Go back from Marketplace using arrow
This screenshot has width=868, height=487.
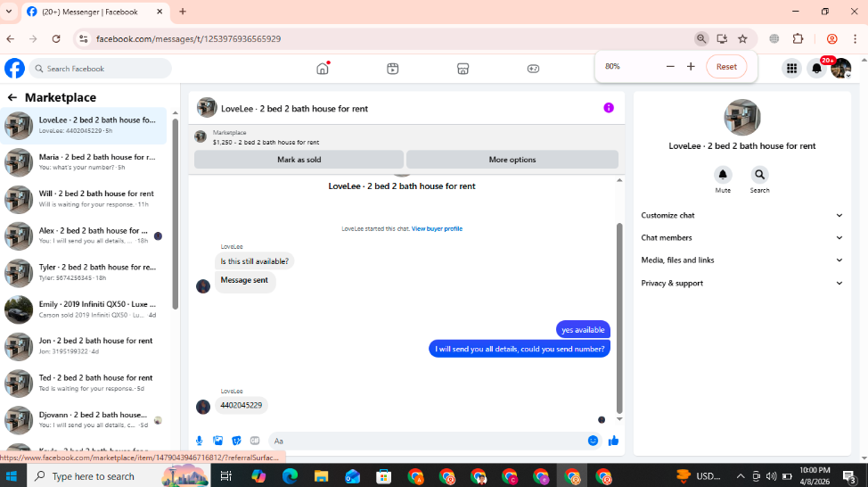coord(12,97)
